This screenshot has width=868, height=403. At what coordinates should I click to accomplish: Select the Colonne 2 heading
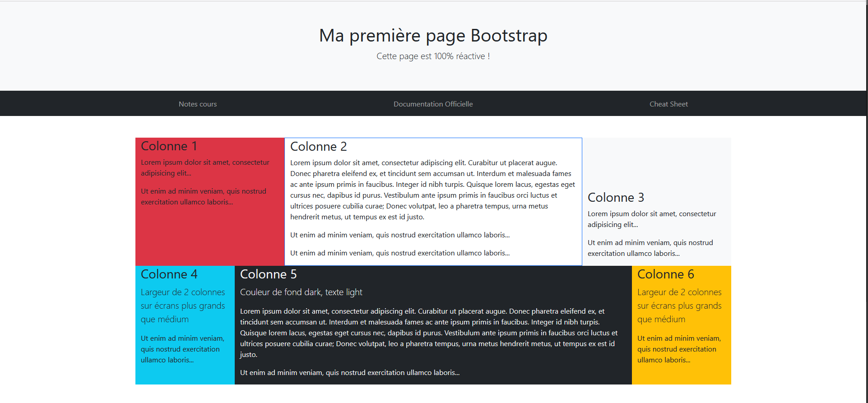coord(318,147)
